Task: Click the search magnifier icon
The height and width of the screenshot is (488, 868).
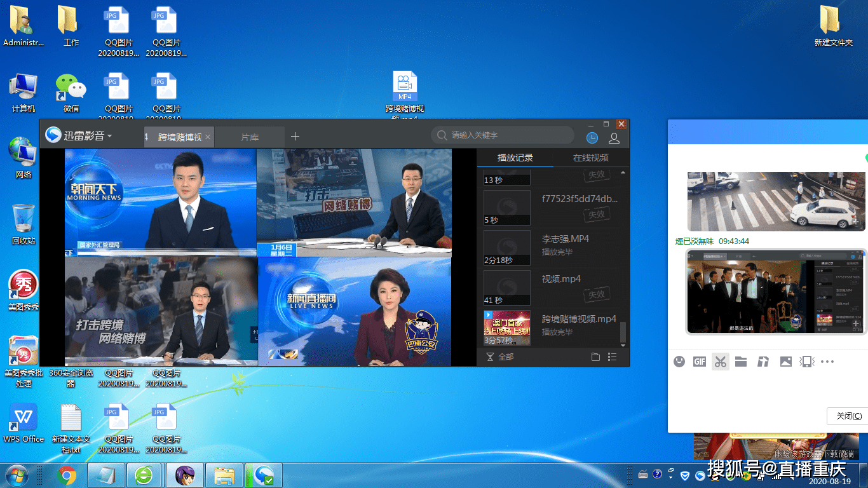Action: click(x=442, y=135)
